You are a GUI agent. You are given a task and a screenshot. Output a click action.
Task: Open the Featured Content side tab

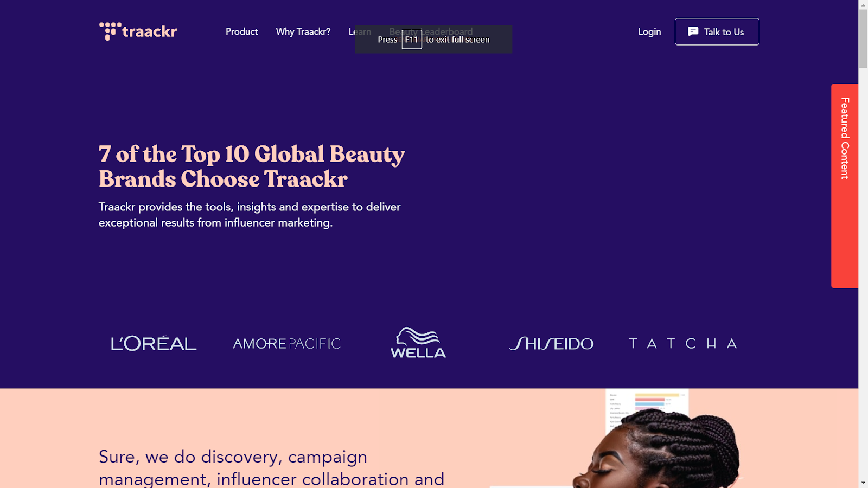(845, 185)
